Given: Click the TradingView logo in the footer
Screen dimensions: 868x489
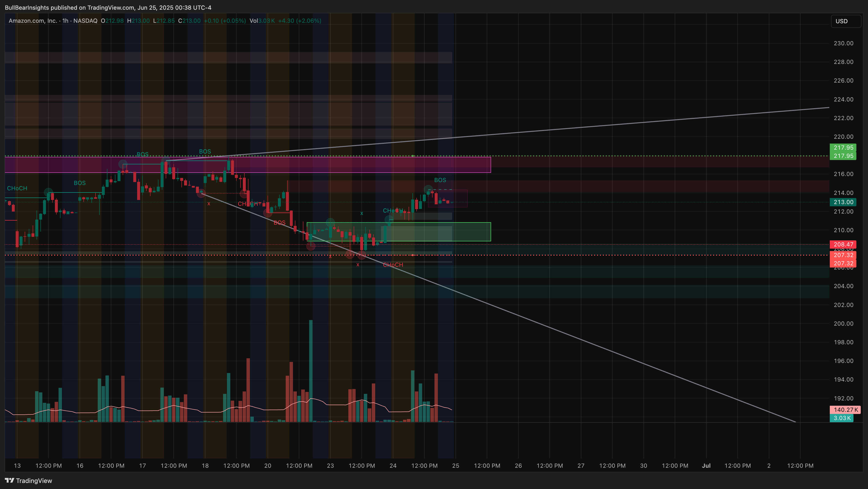Looking at the screenshot, I should click(29, 481).
